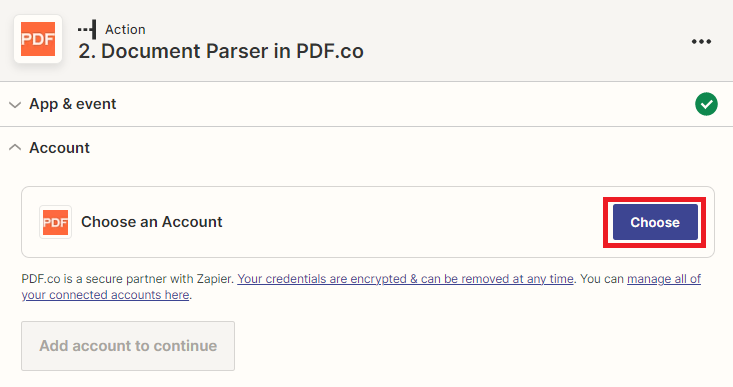Click Add account to continue button
Image resolution: width=733 pixels, height=387 pixels.
pos(128,346)
